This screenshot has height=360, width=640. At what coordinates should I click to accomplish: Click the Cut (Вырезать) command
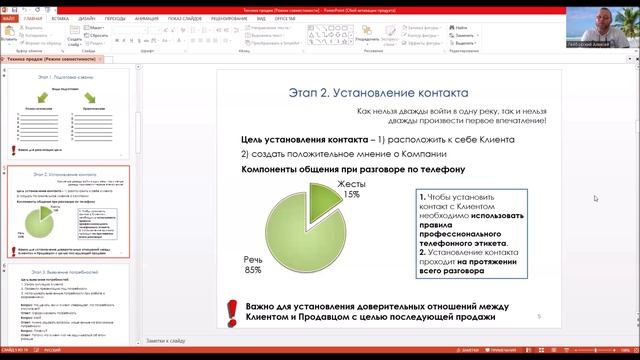pos(31,28)
